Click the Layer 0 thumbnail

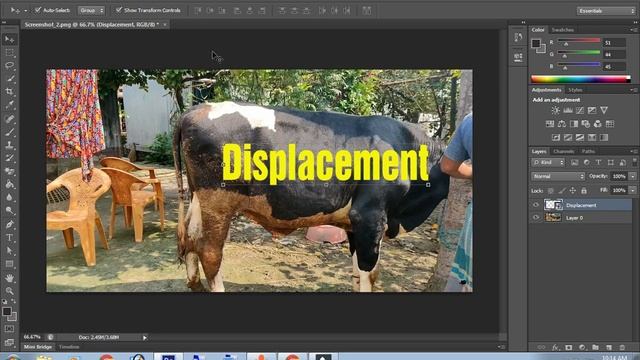coord(553,218)
